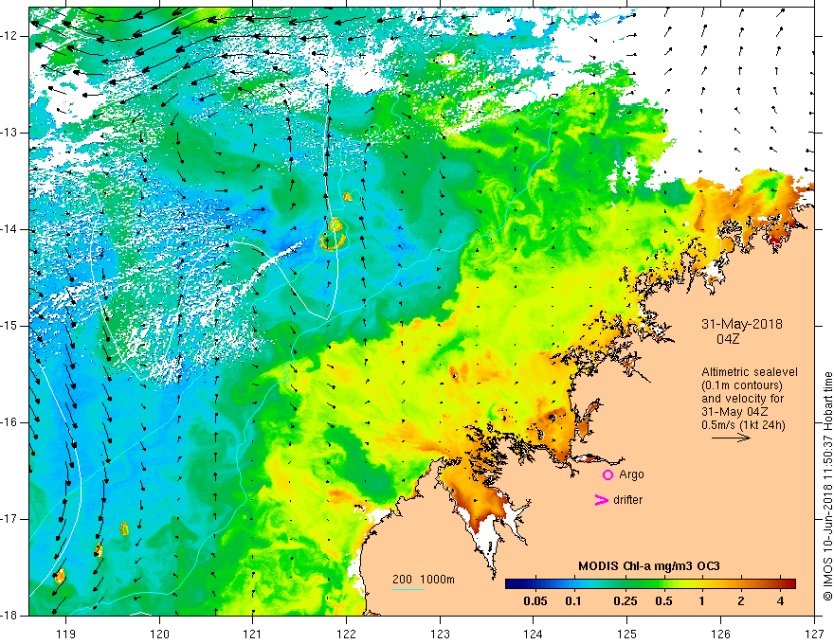Click longitude axis label '126'

720,634
